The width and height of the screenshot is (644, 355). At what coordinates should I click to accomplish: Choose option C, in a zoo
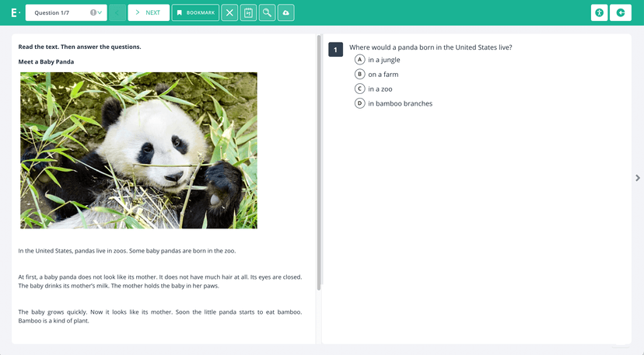point(360,89)
